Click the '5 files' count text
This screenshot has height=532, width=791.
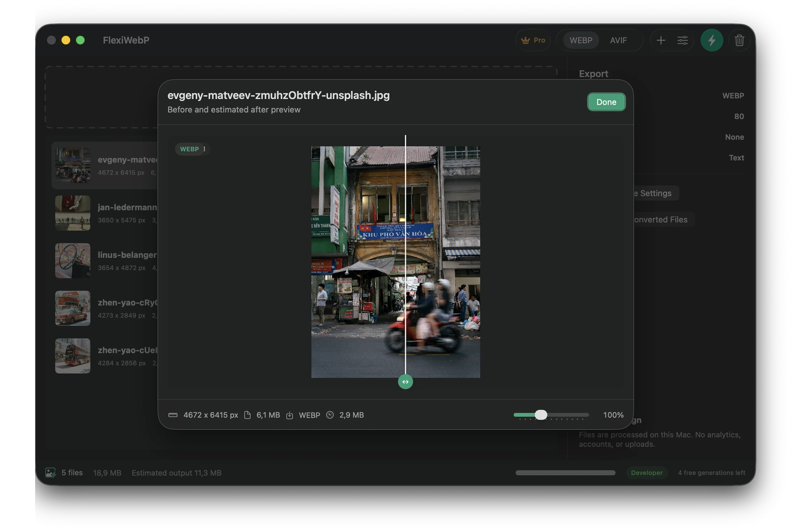72,473
